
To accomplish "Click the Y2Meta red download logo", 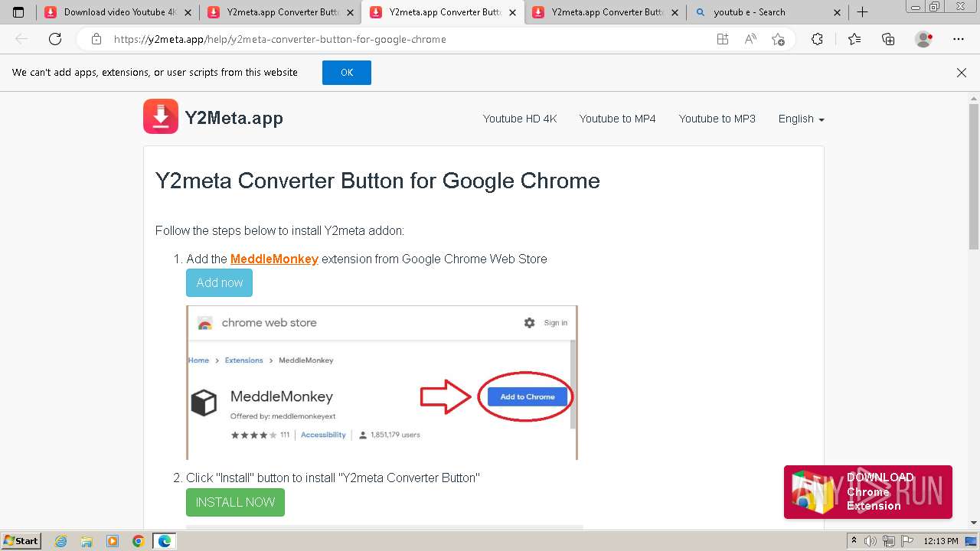I will click(161, 116).
